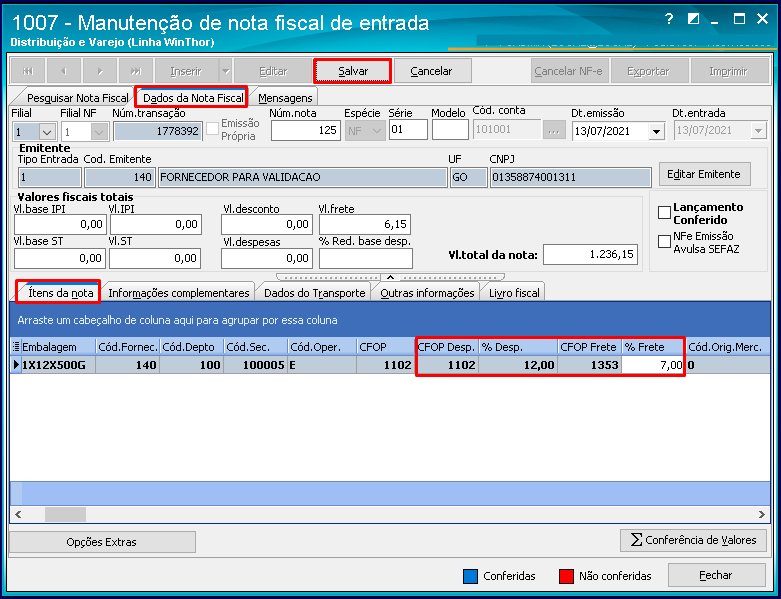
Task: Enable NFe Emissão Avulsa SEFAZ checkbox
Action: click(664, 242)
